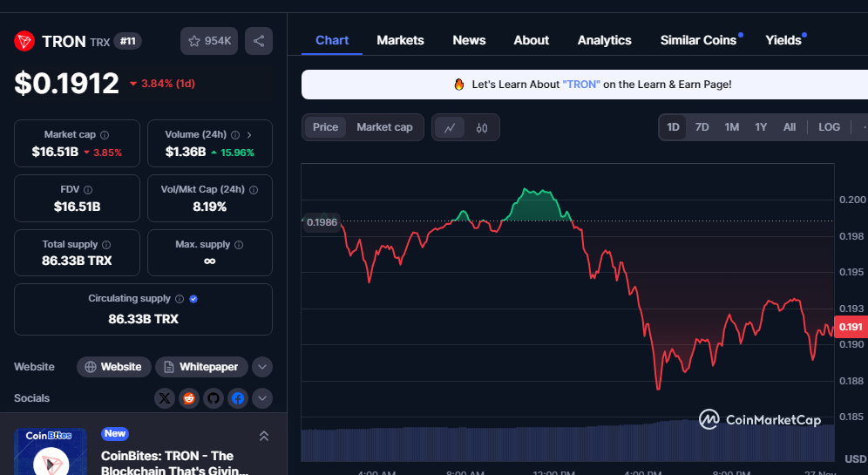The image size is (868, 475).
Task: Open the Markets tab
Action: (400, 40)
